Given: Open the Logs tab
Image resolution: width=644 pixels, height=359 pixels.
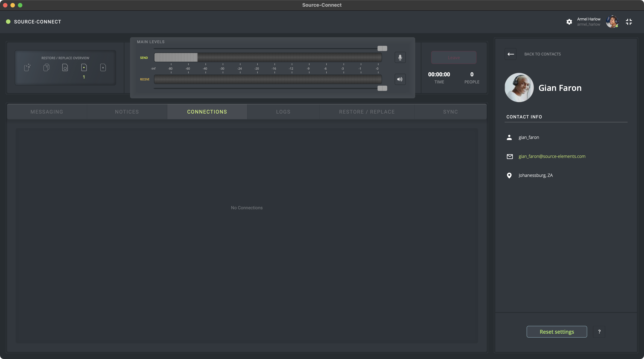Looking at the screenshot, I should 283,112.
